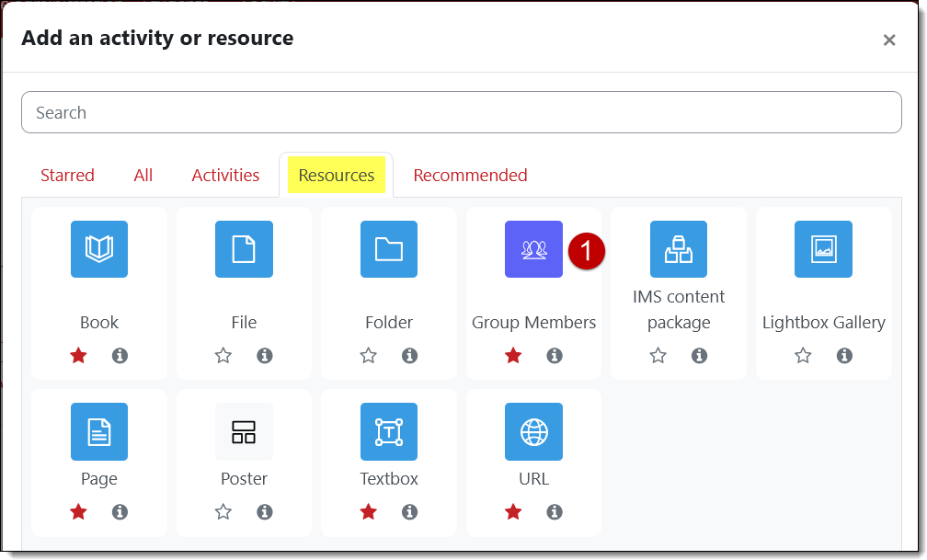Click the Group Members label
The height and width of the screenshot is (560, 927).
[x=533, y=322]
